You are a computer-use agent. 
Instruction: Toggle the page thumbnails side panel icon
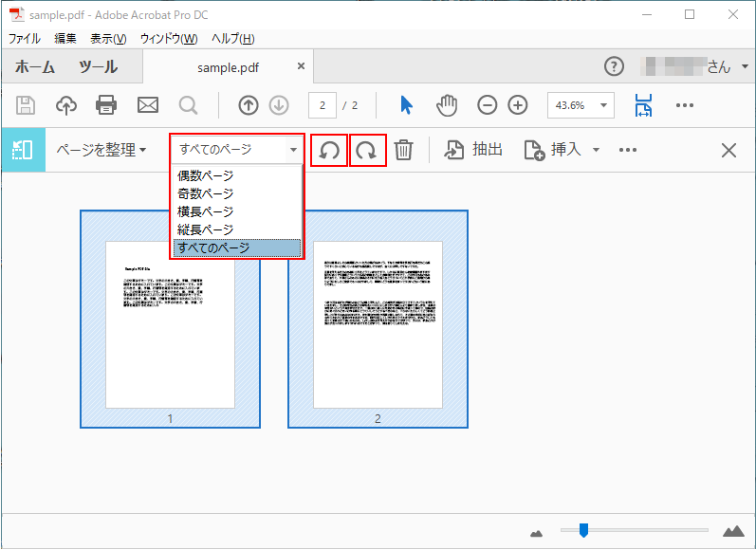tap(23, 150)
